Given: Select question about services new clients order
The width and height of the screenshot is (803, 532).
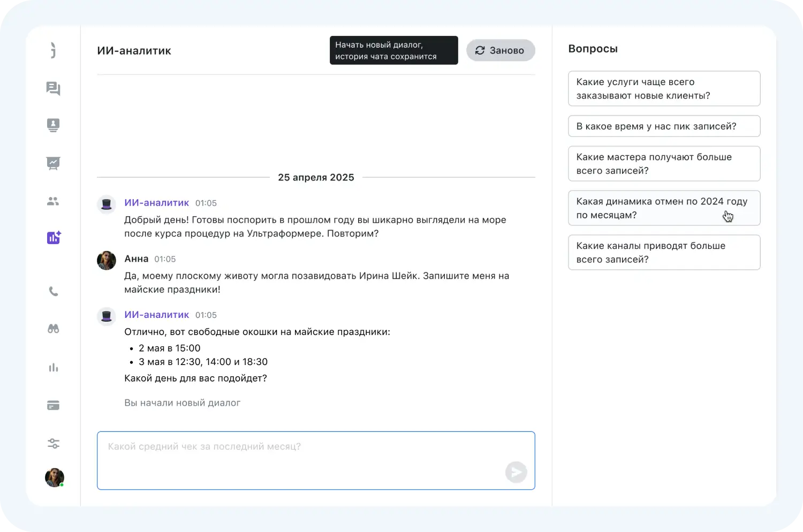Looking at the screenshot, I should pyautogui.click(x=664, y=89).
